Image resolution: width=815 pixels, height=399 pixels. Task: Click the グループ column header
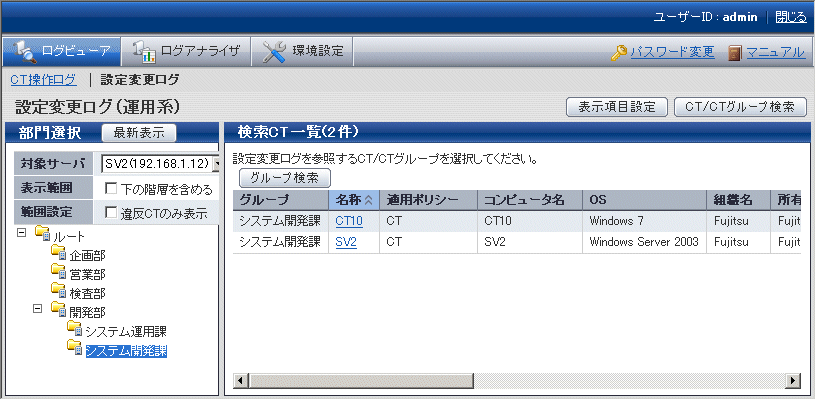281,200
